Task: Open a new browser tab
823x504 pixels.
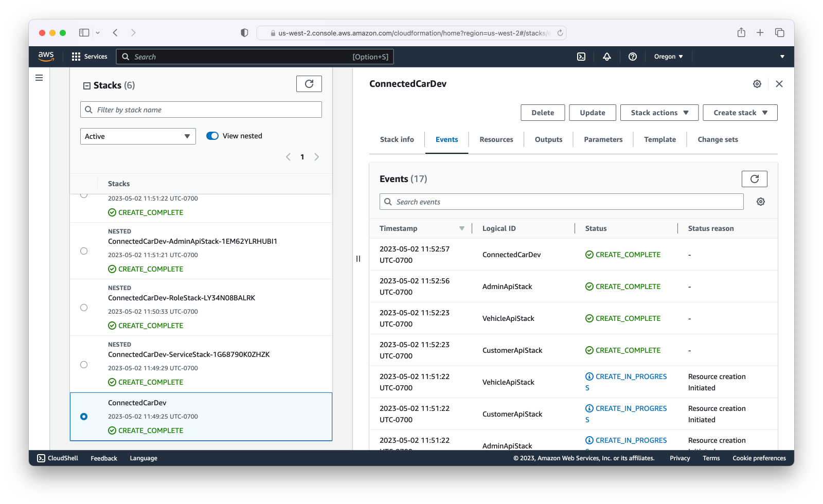Action: (760, 32)
